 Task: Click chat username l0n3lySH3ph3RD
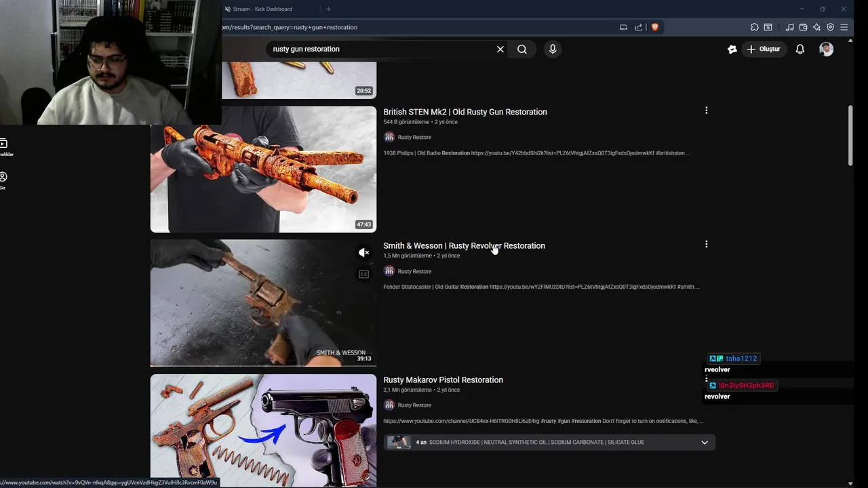coord(746,386)
